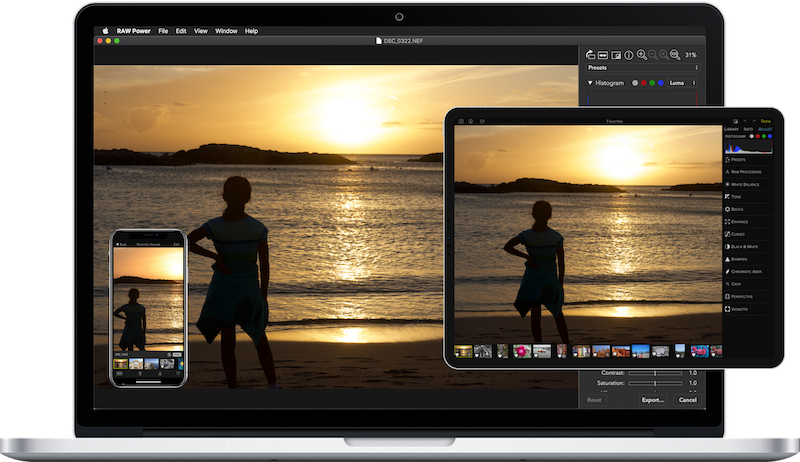This screenshot has width=800, height=462.
Task: Click the image info circle icon
Action: coord(629,54)
